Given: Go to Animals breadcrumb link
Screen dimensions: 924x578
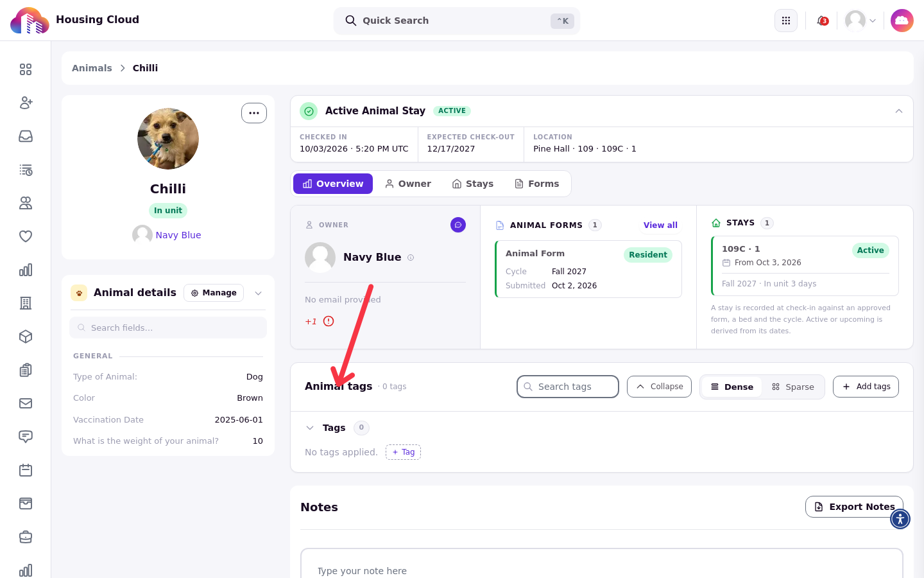Looking at the screenshot, I should pos(92,68).
